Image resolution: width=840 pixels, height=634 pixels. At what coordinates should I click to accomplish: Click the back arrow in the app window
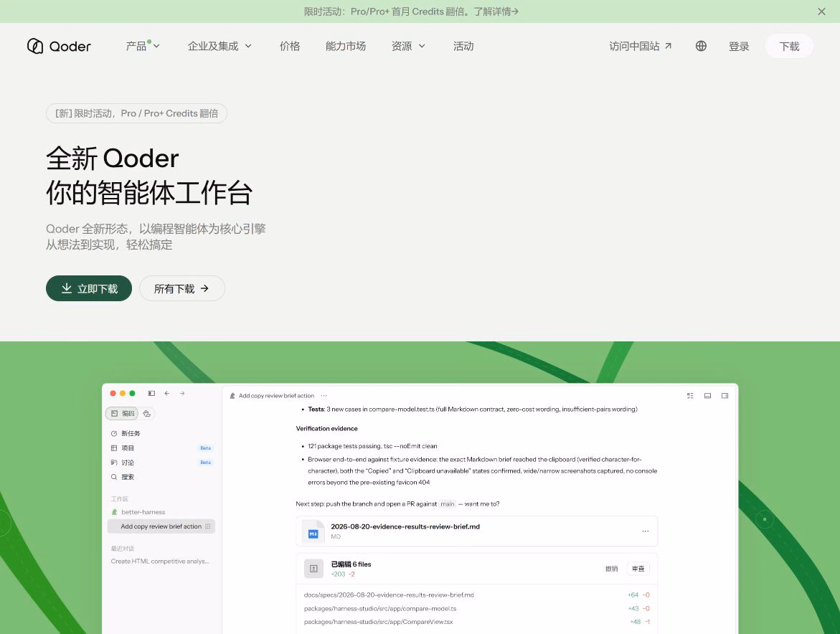pyautogui.click(x=167, y=394)
